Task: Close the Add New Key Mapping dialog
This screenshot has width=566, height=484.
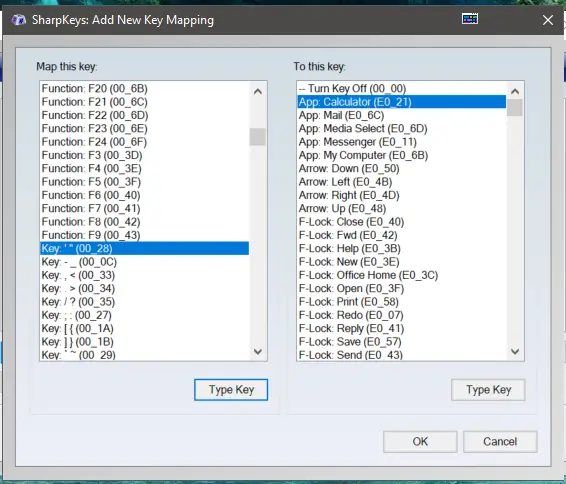Action: click(548, 20)
